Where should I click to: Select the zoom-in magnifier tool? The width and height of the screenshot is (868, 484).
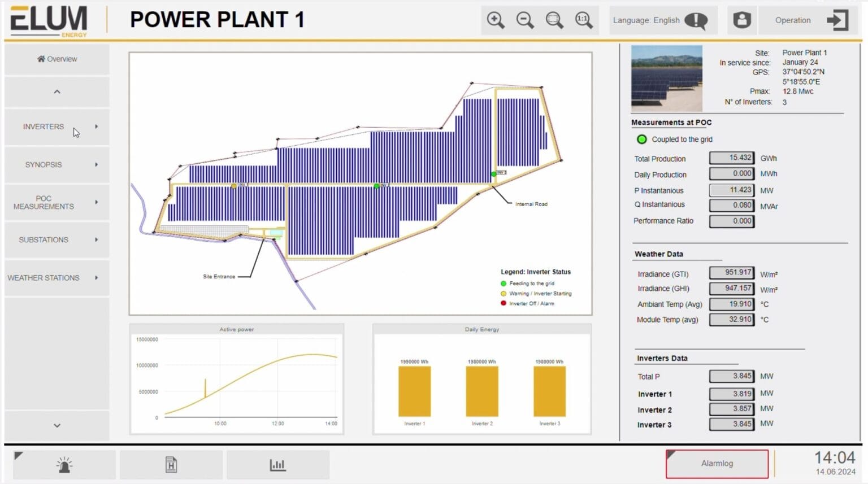pyautogui.click(x=495, y=20)
